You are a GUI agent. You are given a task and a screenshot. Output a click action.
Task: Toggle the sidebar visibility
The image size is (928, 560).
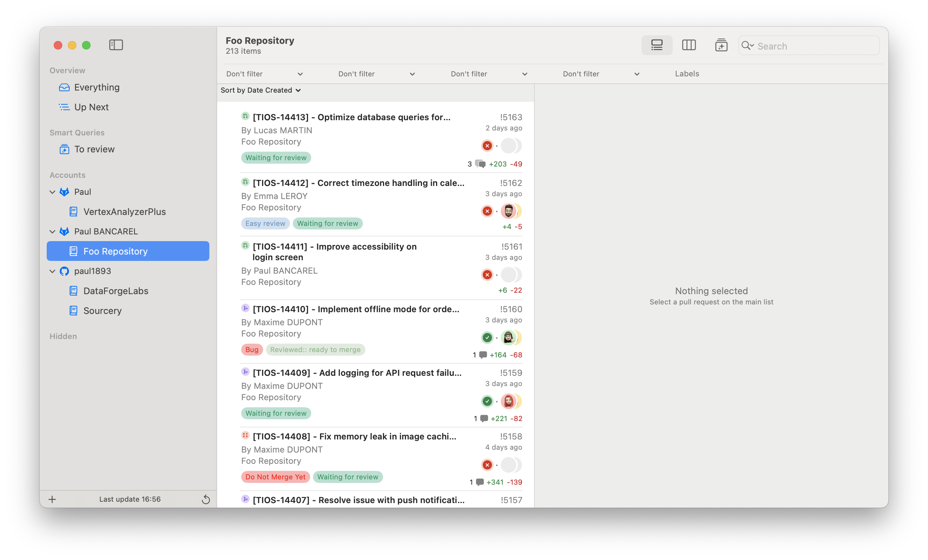[116, 45]
